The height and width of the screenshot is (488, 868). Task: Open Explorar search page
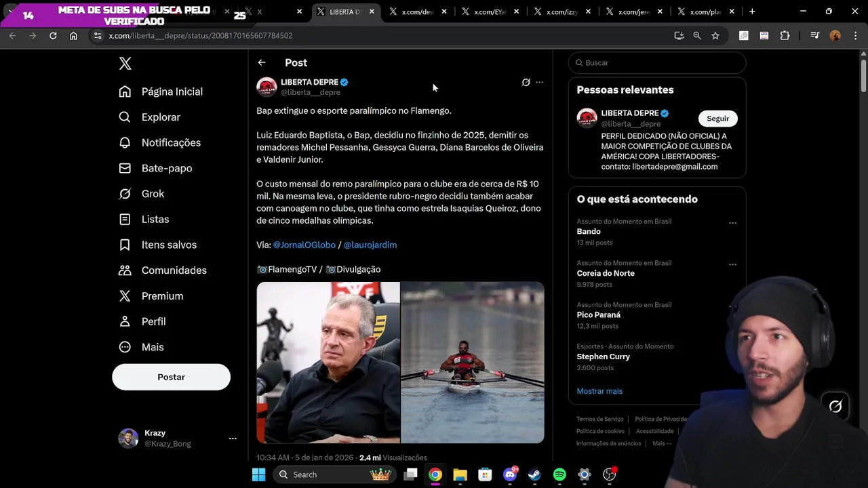(x=149, y=117)
